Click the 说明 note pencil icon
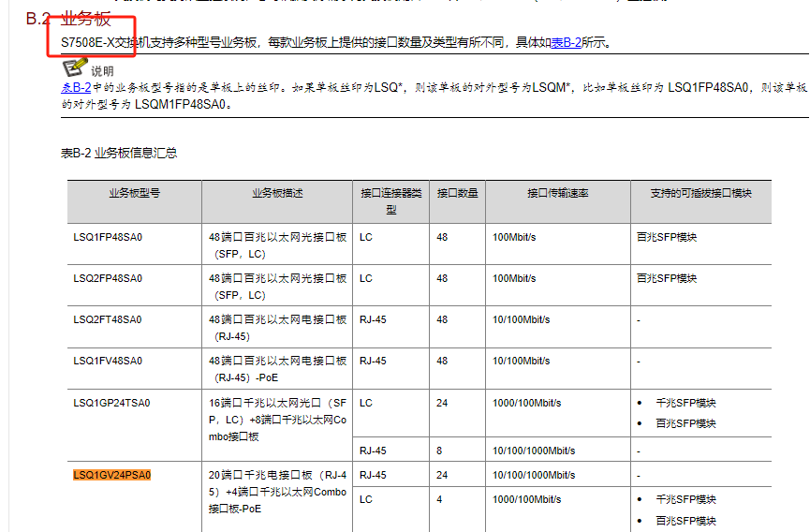Image resolution: width=810 pixels, height=532 pixels. pos(75,67)
